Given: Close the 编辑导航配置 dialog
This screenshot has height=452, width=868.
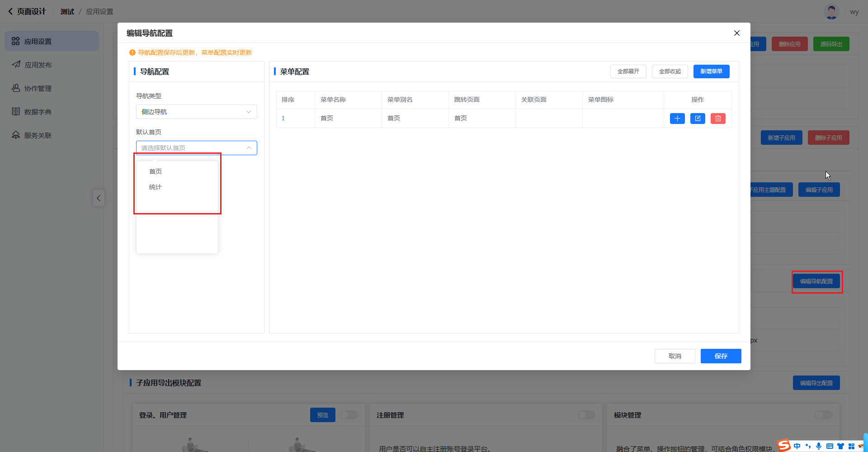Looking at the screenshot, I should [x=736, y=33].
